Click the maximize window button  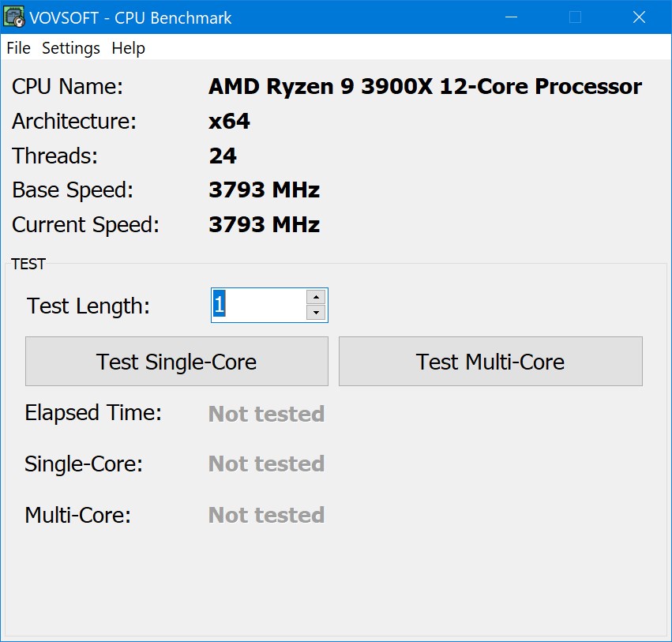[x=575, y=17]
